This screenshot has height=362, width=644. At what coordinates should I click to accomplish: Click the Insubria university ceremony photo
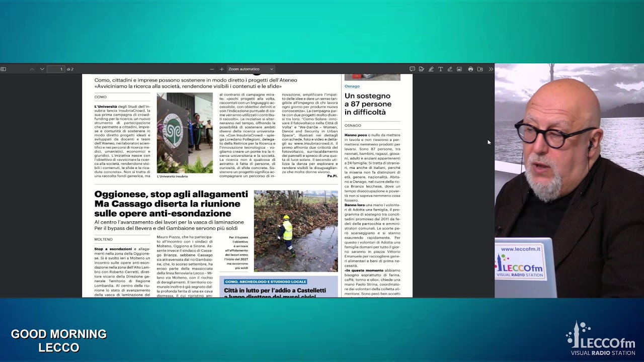pos(185,133)
